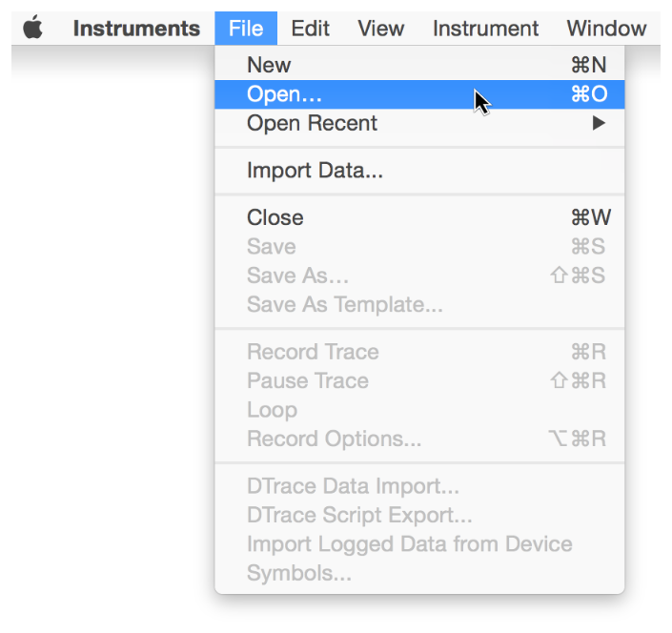Click Save As Template… entry

pos(344,305)
